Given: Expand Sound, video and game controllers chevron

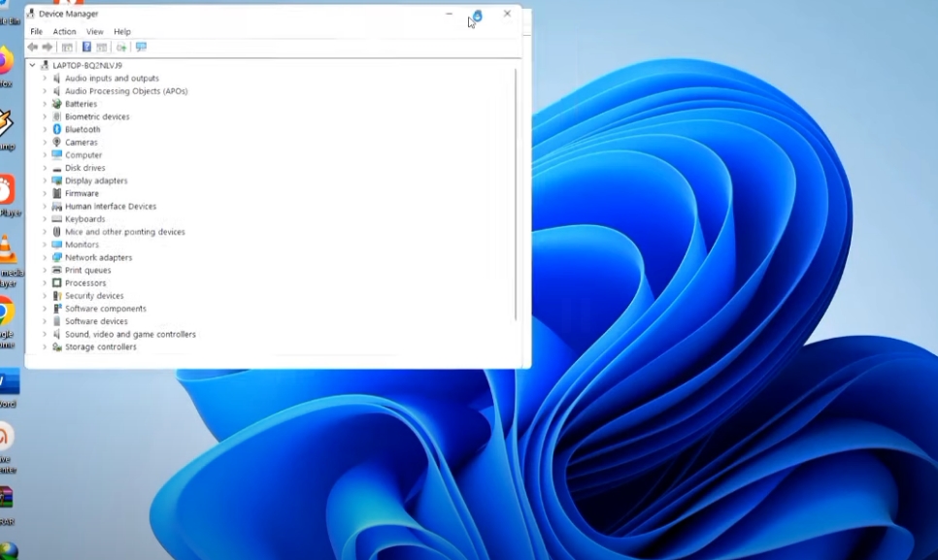Looking at the screenshot, I should [45, 334].
